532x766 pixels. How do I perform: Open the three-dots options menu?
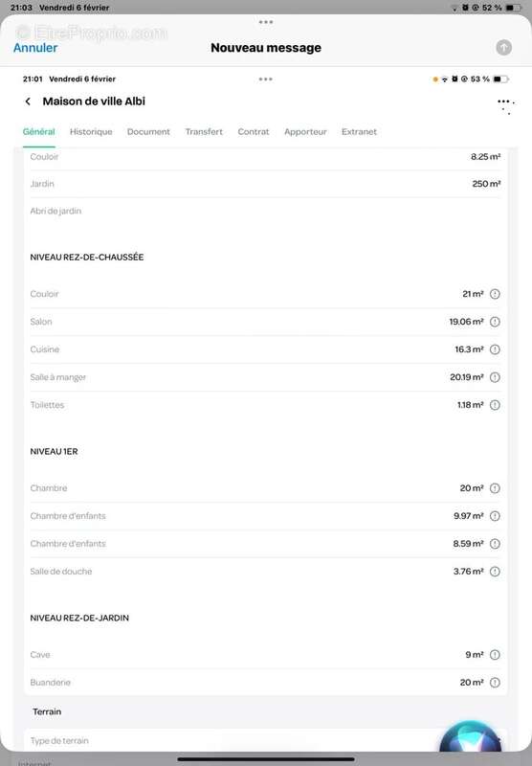click(505, 106)
